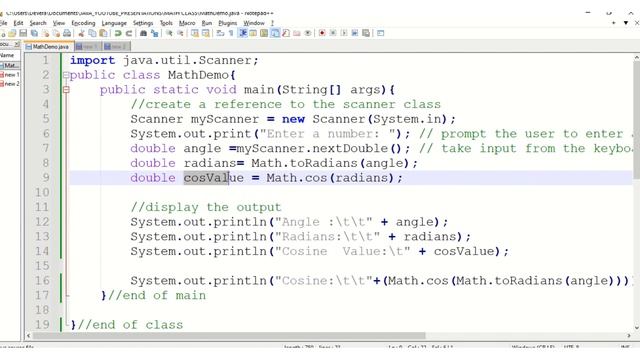Viewport: 640px width, 360px height.
Task: Click the plus button at right of the menu bar
Action: [x=613, y=23]
